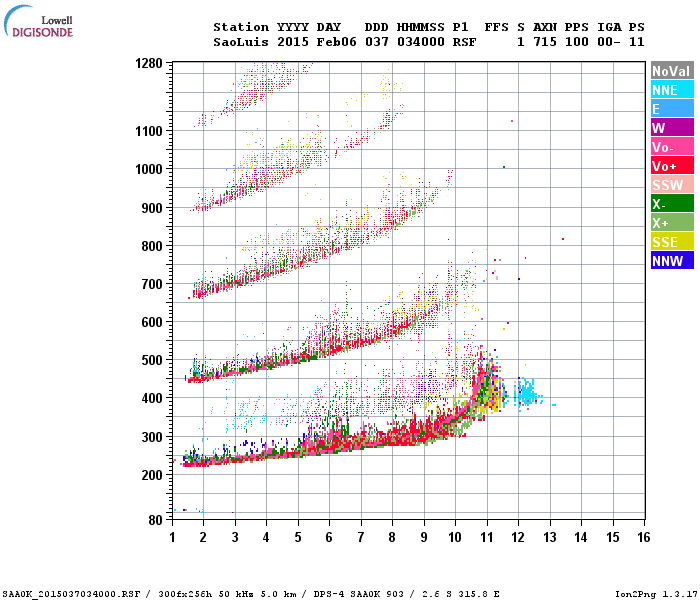Click the W purple legend swatch
700x600 pixels.
(x=672, y=128)
